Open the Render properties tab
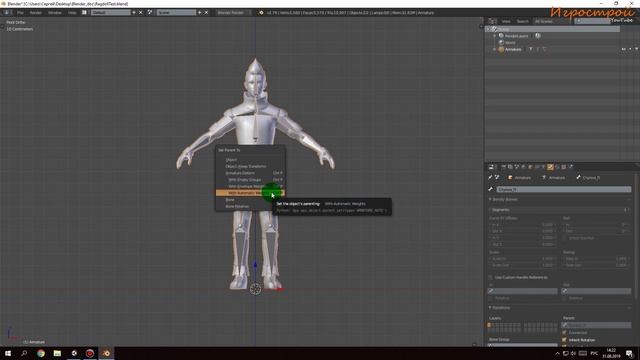 point(504,167)
